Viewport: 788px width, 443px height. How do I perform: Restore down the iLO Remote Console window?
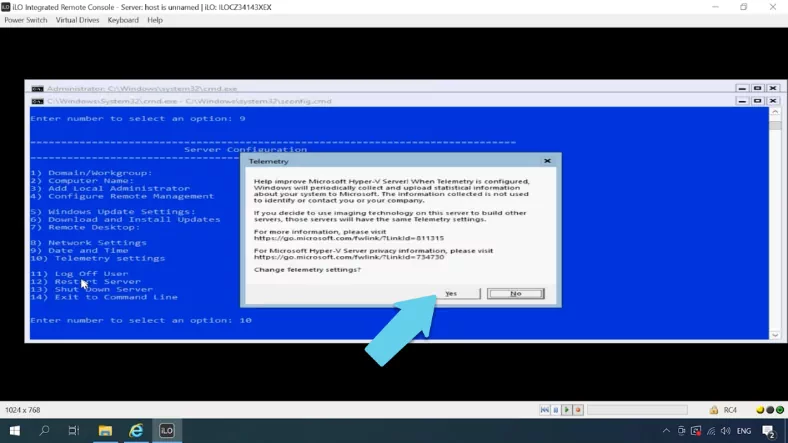click(x=744, y=7)
